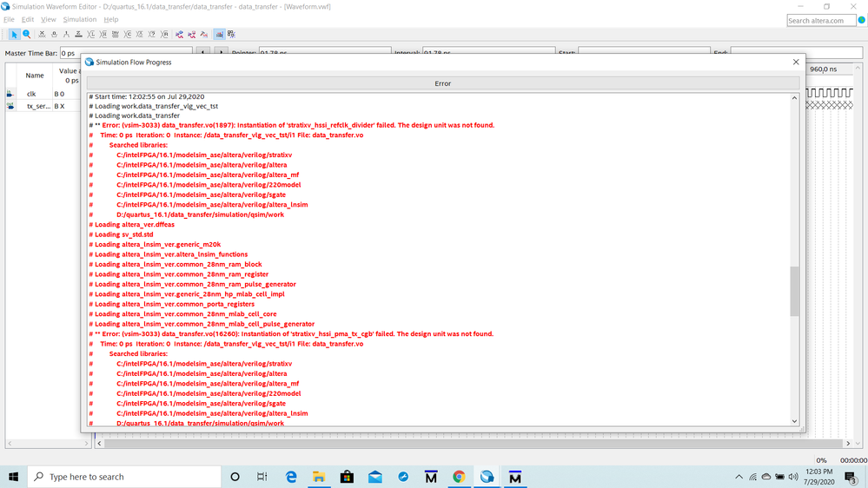Open Microsoft Store from taskbar

pos(347,477)
